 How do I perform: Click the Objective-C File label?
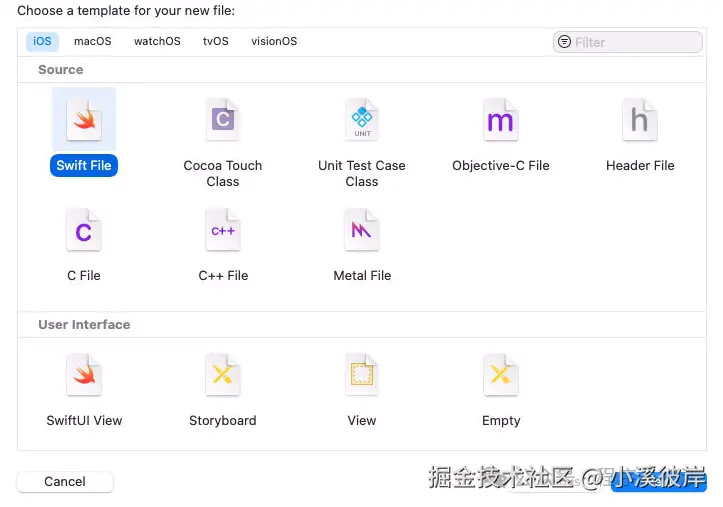(x=501, y=165)
